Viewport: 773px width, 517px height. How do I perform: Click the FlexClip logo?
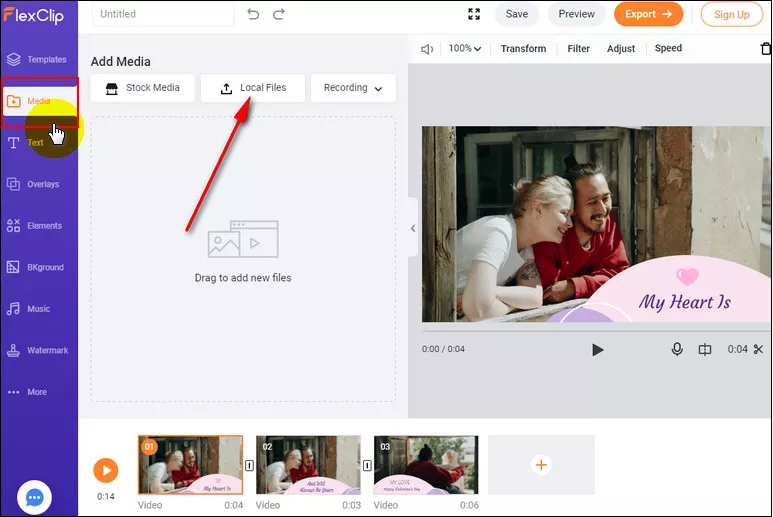(x=34, y=15)
